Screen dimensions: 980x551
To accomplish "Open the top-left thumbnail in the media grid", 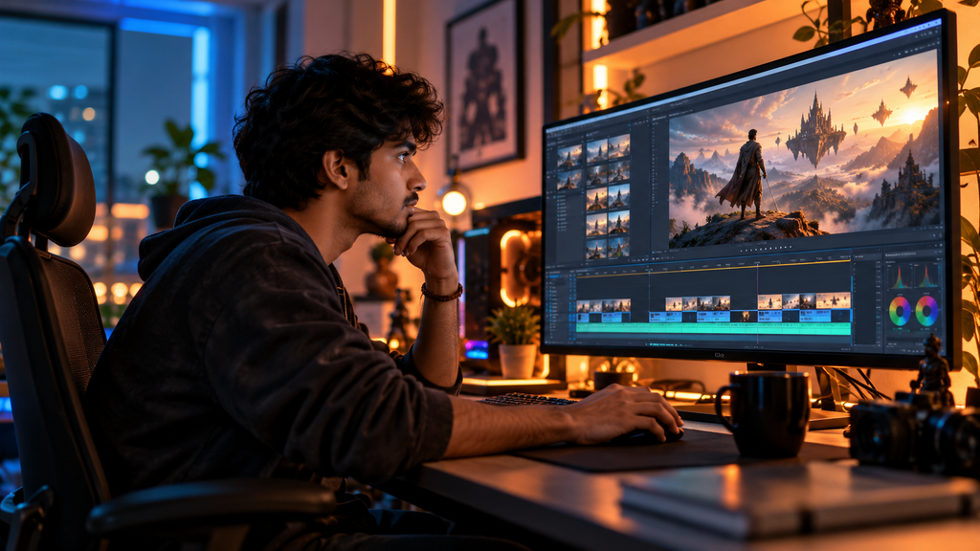I will tap(569, 156).
